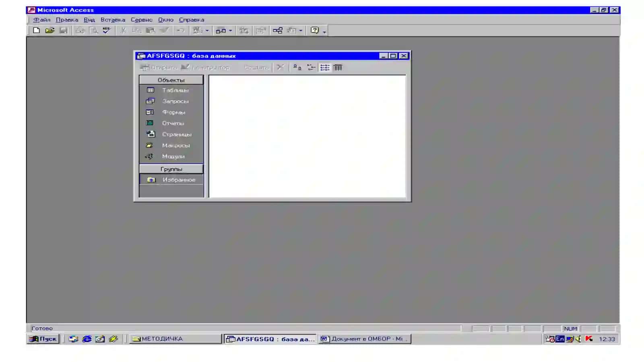Click the Delete X icon in database window
The image size is (644, 362).
coord(280,68)
